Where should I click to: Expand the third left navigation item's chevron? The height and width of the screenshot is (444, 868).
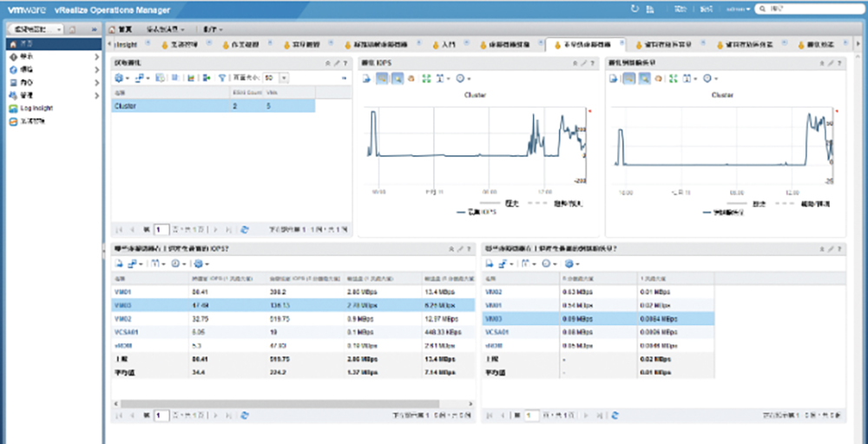coord(97,69)
